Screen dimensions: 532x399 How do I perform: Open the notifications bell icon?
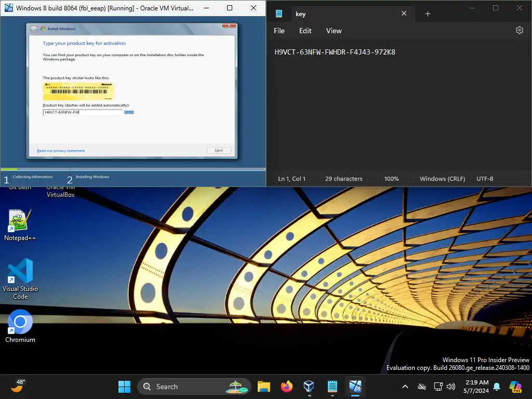tap(497, 387)
